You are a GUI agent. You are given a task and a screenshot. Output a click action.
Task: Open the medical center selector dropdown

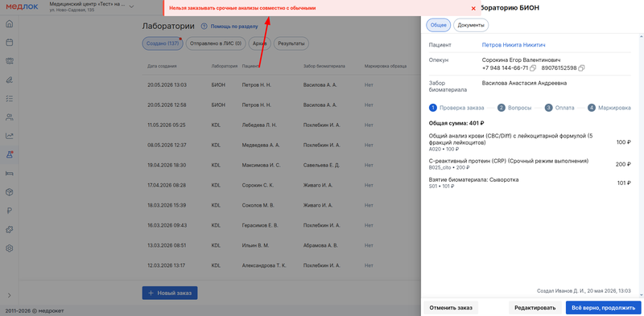click(91, 7)
